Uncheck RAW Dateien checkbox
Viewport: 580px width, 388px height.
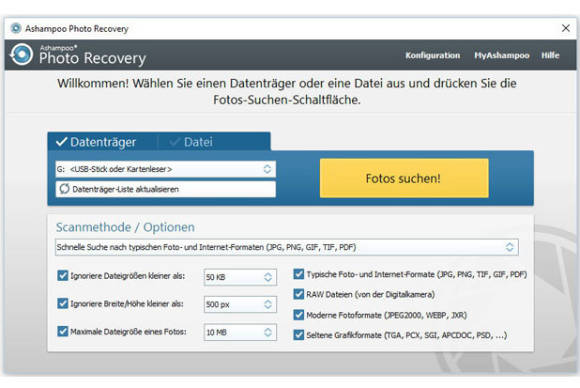coord(299,294)
